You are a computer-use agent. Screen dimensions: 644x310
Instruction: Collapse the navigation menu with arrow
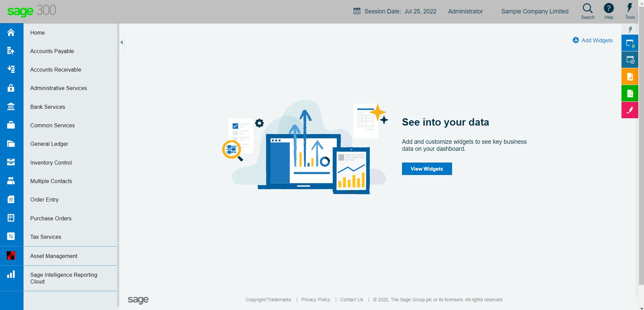pos(122,42)
